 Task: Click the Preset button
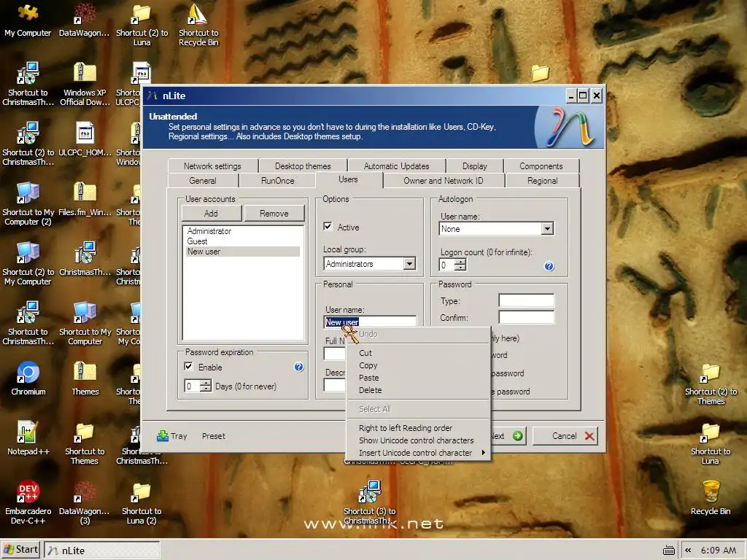tap(214, 436)
